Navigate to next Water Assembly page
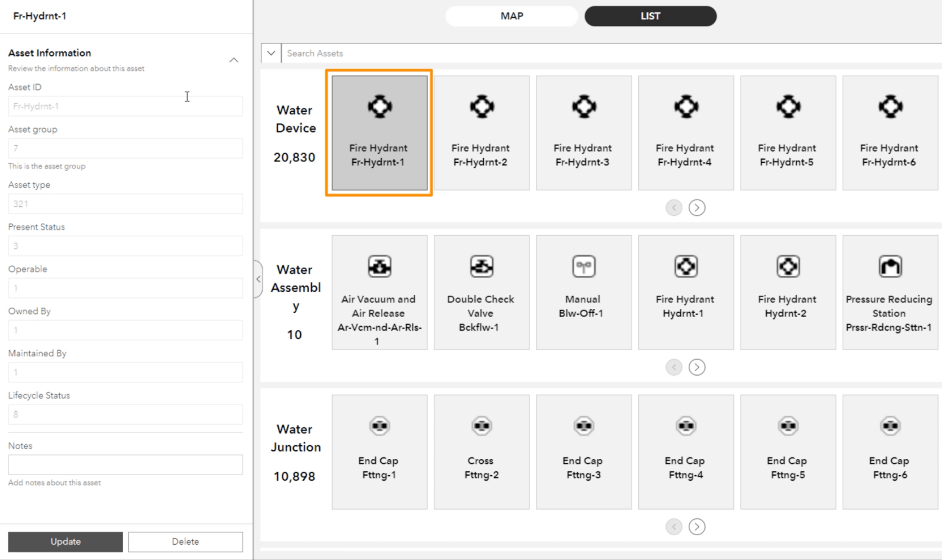 pos(697,366)
